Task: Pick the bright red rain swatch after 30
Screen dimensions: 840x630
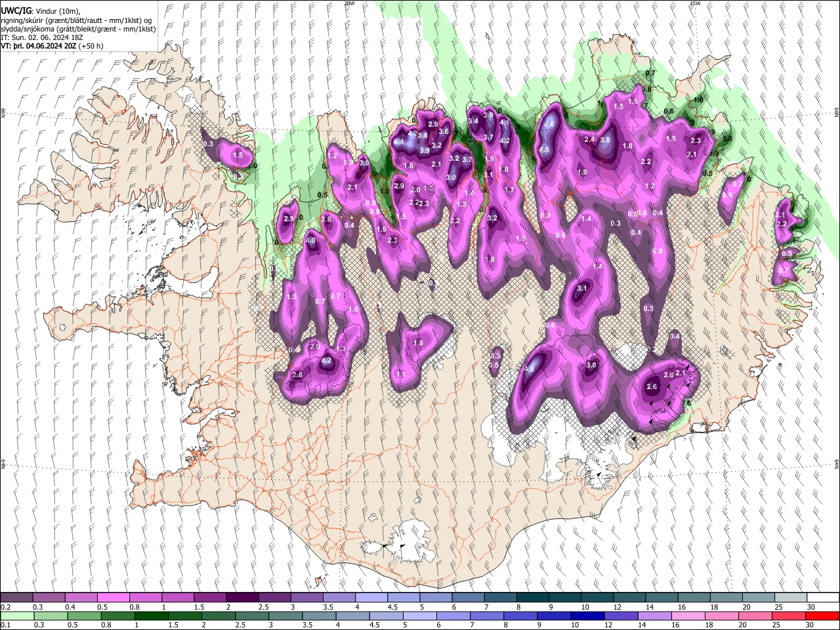Action: point(822,616)
